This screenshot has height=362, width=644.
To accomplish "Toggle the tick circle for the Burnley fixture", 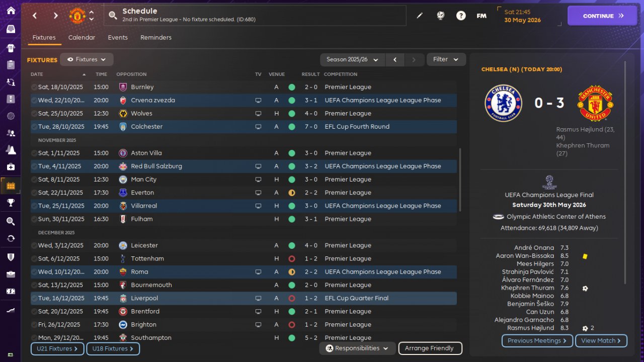I will 34,87.
